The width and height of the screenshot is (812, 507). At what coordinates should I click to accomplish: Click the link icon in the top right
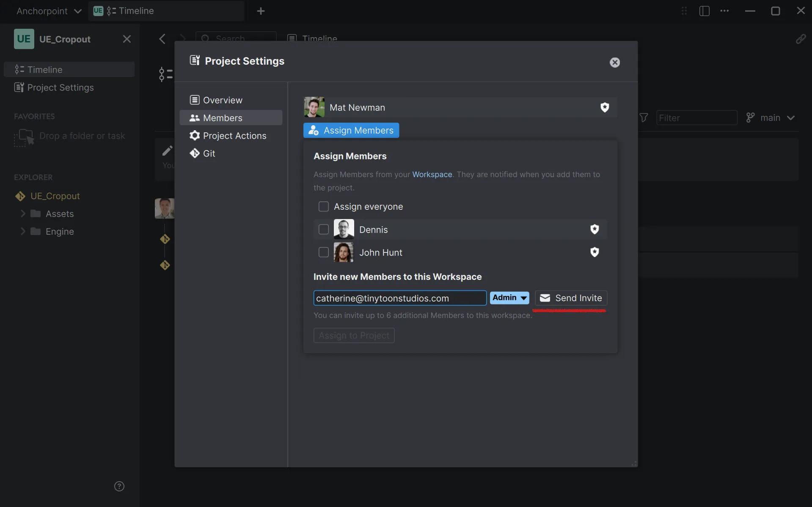pos(801,39)
